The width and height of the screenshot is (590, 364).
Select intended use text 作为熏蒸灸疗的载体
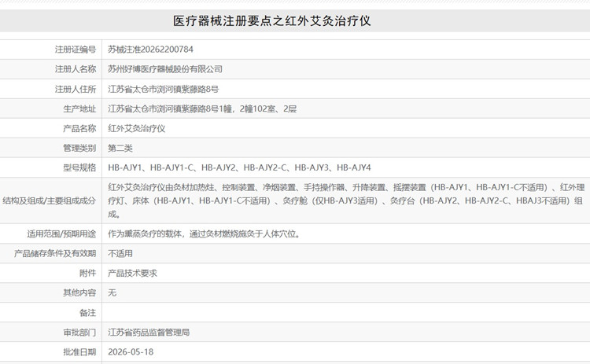click(x=205, y=234)
